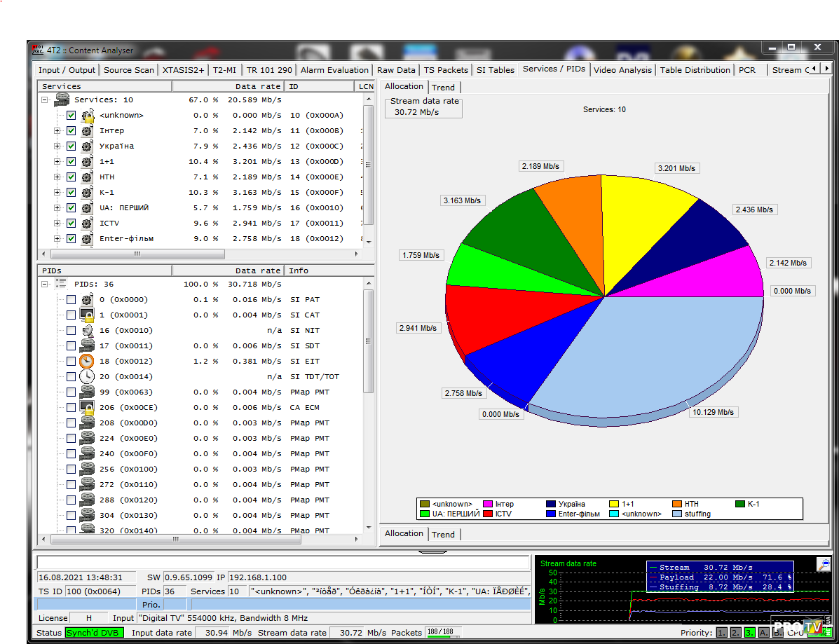Screen dimensions: 839x644
Task: Sort services by the Data rate column header
Action: 257,86
